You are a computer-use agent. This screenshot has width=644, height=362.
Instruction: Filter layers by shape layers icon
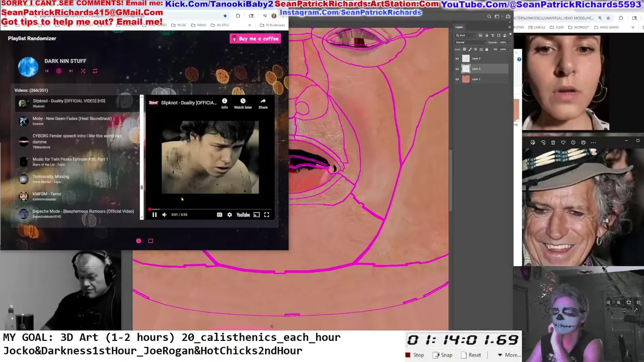499,35
